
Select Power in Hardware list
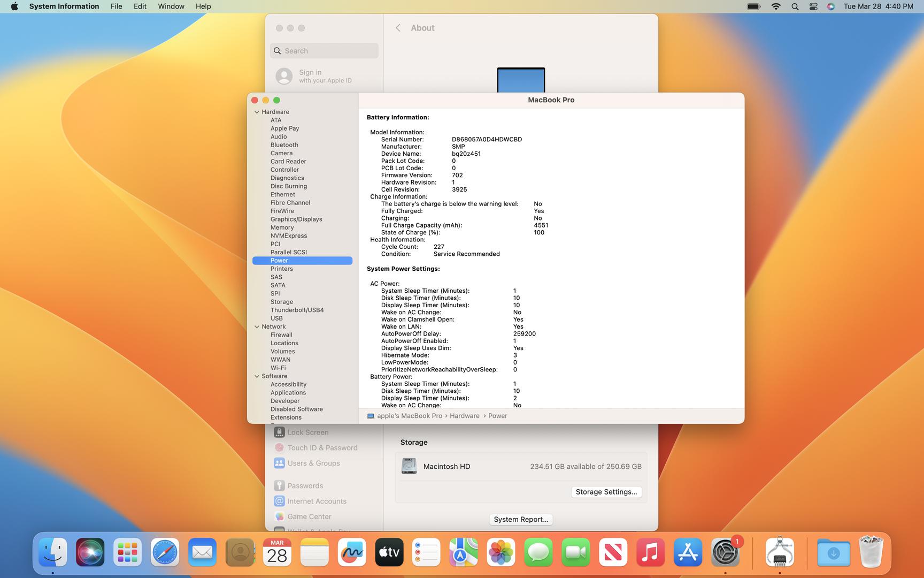(302, 261)
